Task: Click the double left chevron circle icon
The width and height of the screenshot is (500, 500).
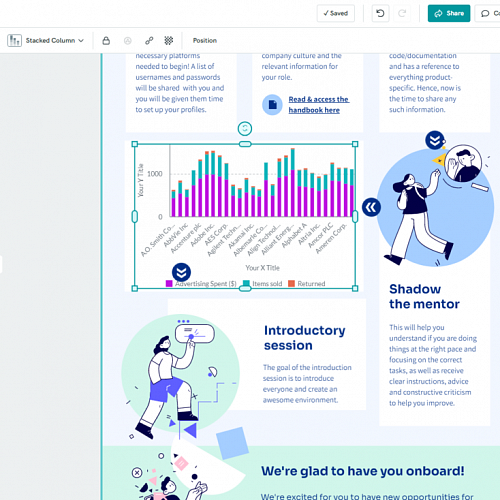Action: coord(371,207)
